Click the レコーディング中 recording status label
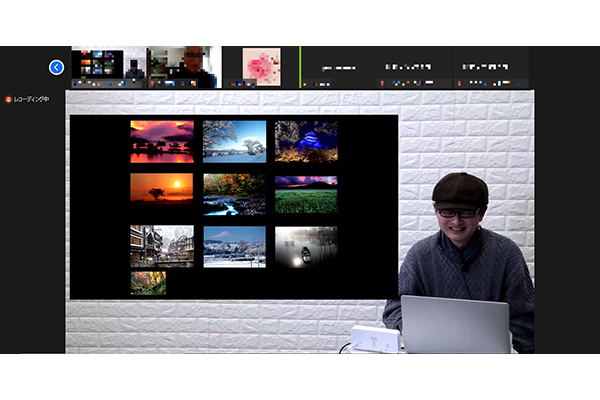Image resolution: width=600 pixels, height=400 pixels. [x=37, y=100]
